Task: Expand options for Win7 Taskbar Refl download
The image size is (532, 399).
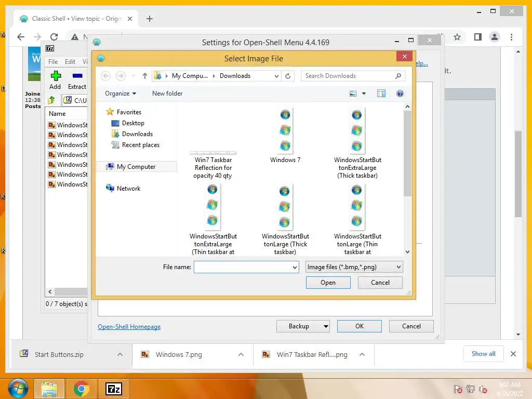Action: (362, 354)
